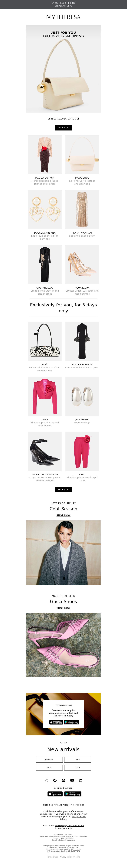127x868 pixels.
Task: Follow the Gucci Shoes SHOP NOW link
Action: [63, 608]
